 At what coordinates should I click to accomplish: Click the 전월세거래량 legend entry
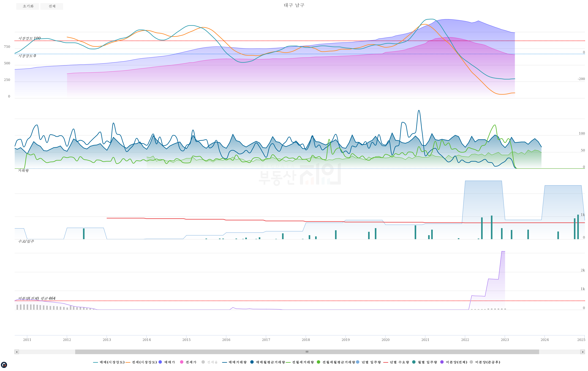[303, 362]
